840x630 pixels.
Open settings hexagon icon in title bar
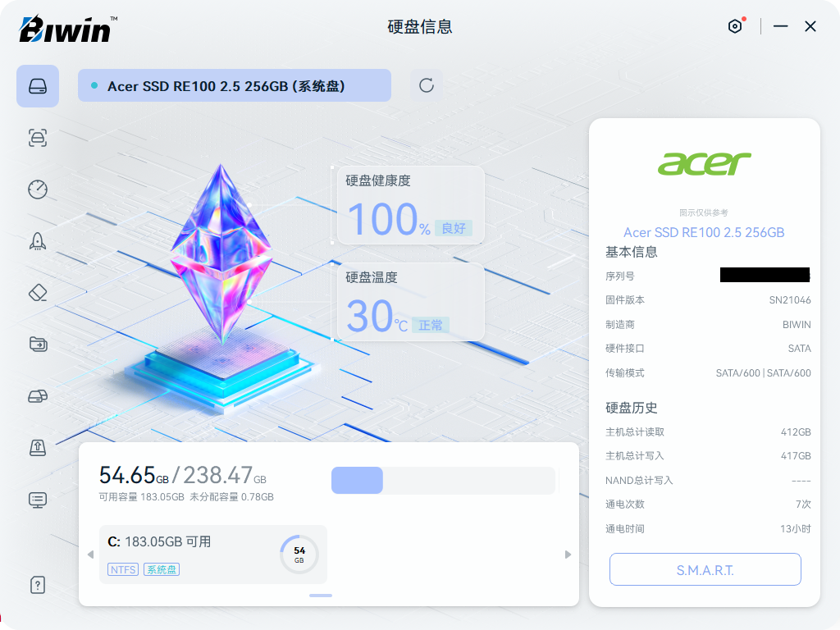pyautogui.click(x=735, y=26)
